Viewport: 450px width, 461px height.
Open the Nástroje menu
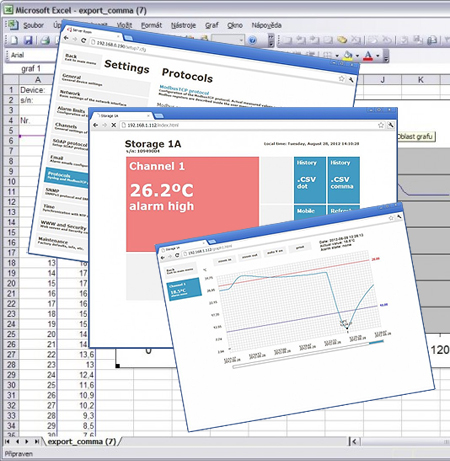tap(183, 25)
